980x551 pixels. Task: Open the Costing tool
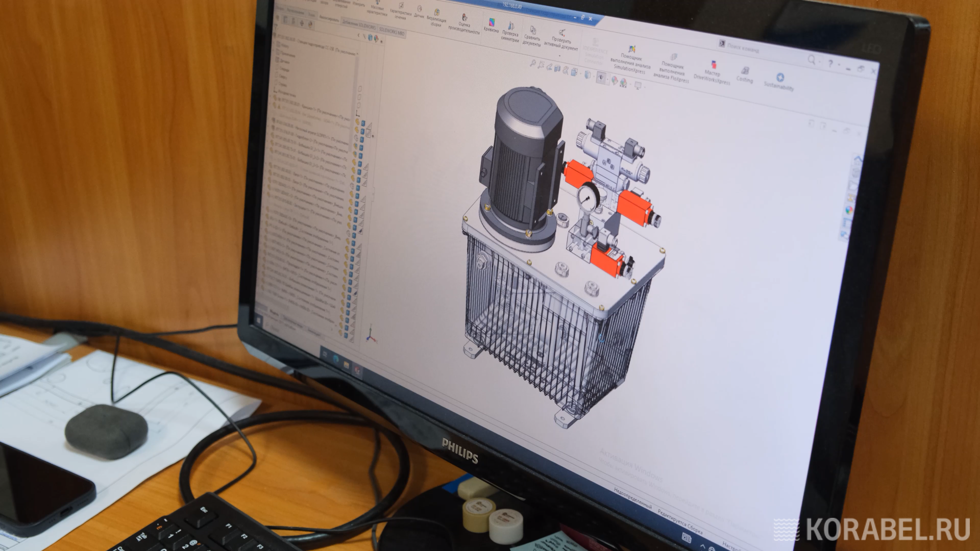(x=745, y=74)
